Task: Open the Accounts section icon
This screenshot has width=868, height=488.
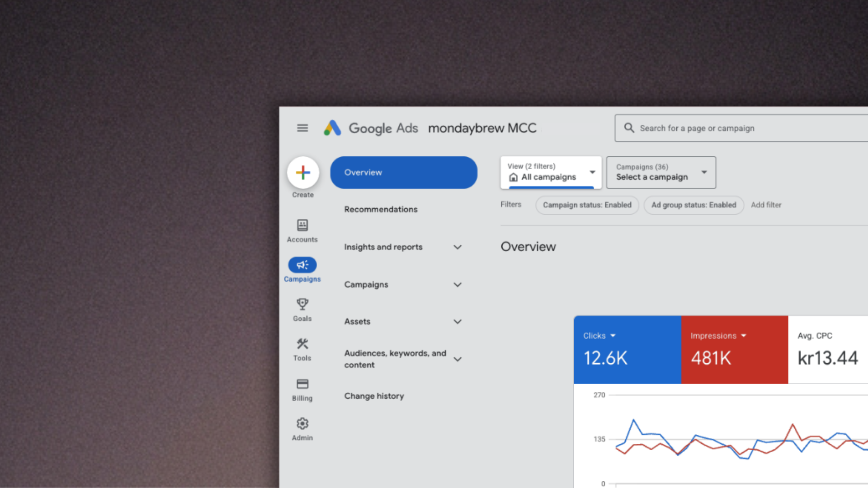Action: [x=302, y=225]
